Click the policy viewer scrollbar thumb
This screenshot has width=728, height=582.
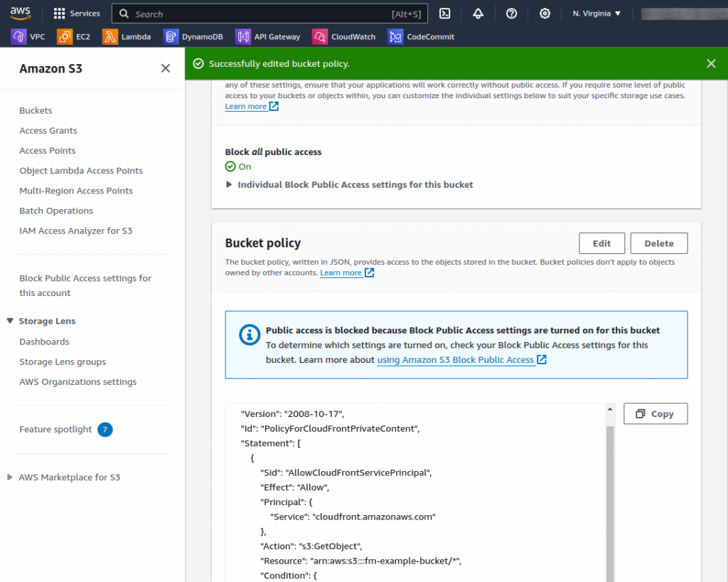tap(610, 503)
